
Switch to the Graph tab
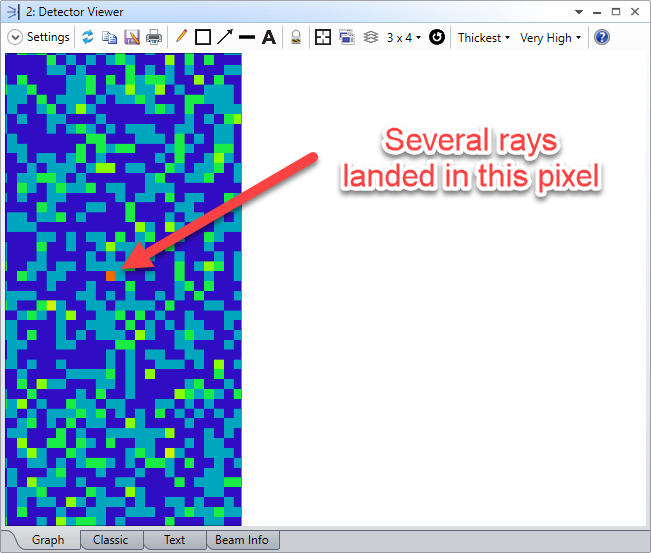tap(48, 540)
